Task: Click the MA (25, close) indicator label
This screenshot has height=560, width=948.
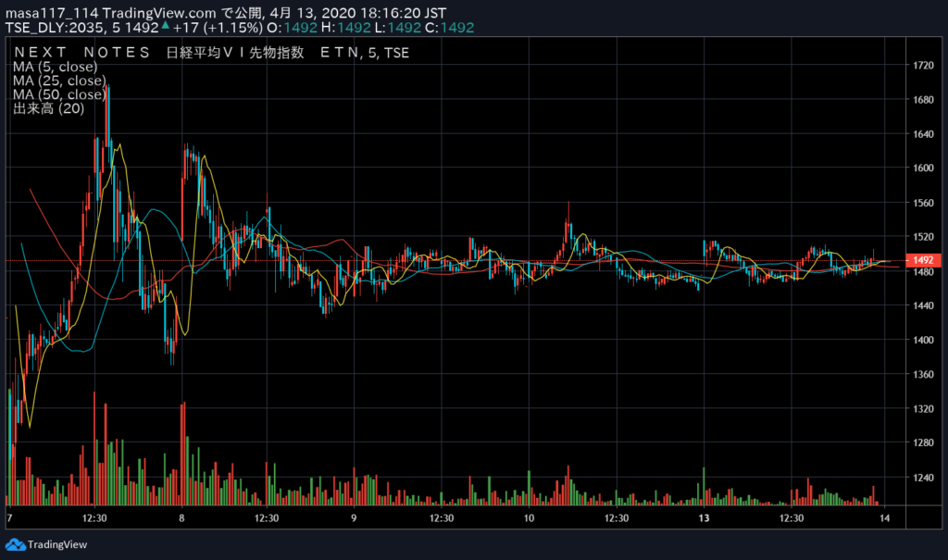Action: tap(59, 81)
